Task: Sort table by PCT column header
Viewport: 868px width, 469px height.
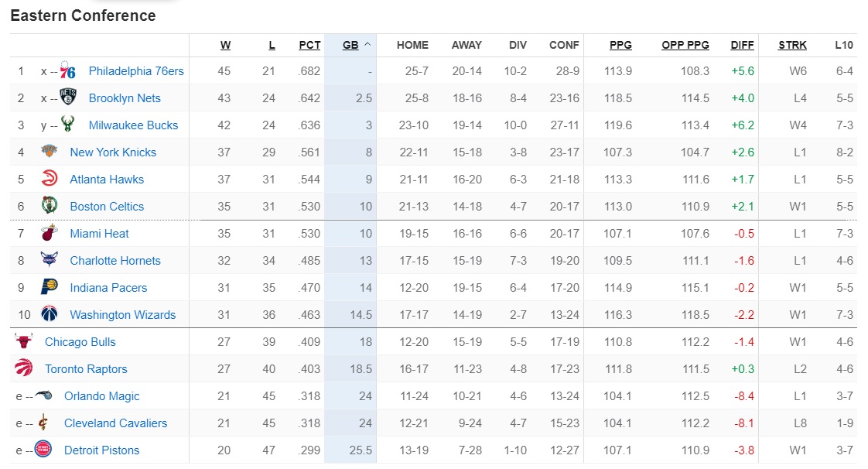Action: pyautogui.click(x=309, y=45)
